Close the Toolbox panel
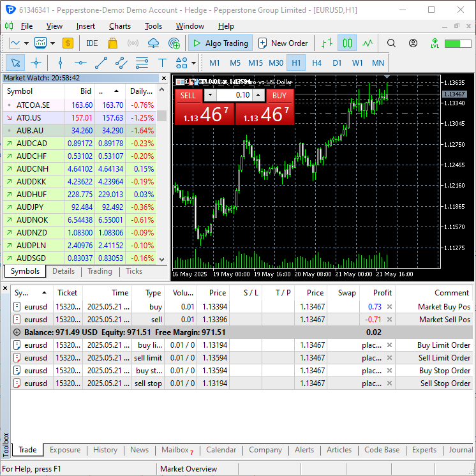The width and height of the screenshot is (476, 476). [x=5, y=288]
